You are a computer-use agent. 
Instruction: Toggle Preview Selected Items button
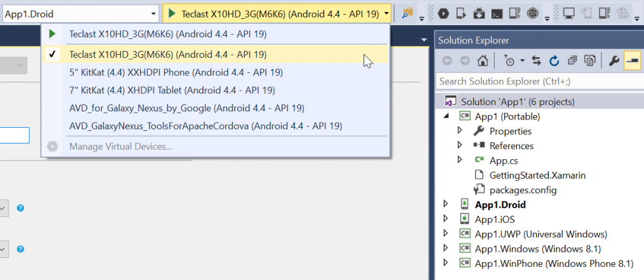[632, 61]
